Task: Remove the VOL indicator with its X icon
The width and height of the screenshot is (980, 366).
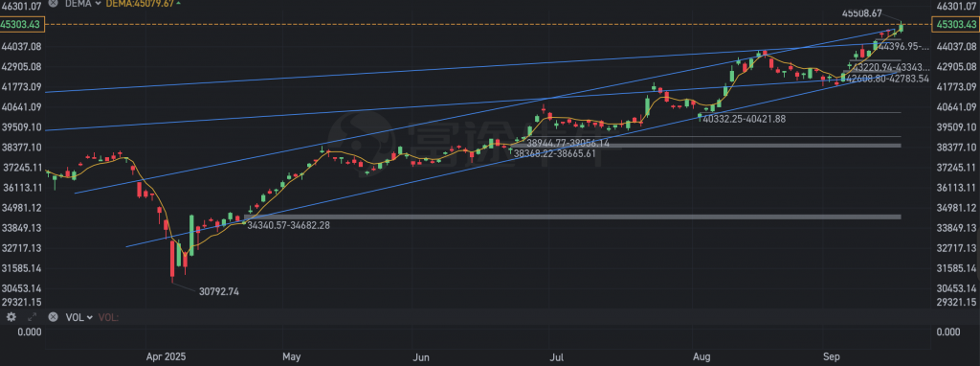Action: click(x=54, y=317)
